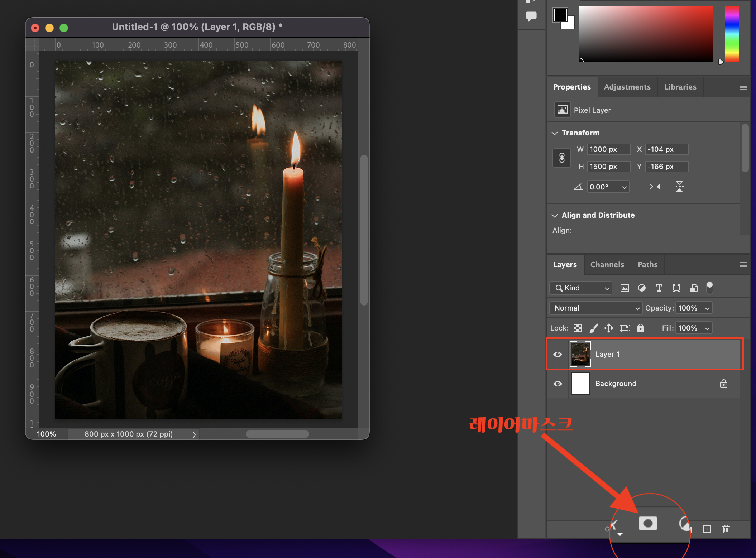Toggle the layer filtering switch
The image size is (756, 558).
click(x=709, y=288)
